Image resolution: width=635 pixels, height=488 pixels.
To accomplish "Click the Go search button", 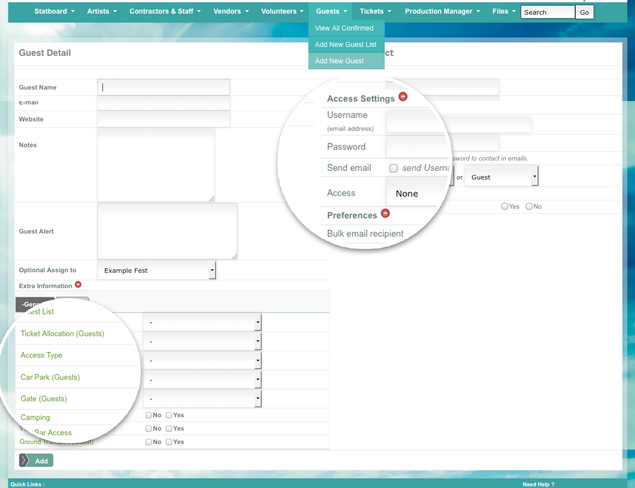I will [585, 12].
